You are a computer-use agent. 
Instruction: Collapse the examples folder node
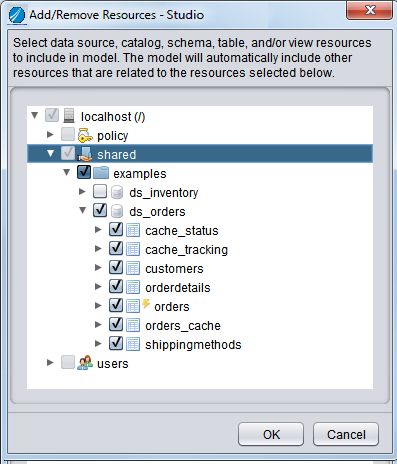(x=67, y=173)
